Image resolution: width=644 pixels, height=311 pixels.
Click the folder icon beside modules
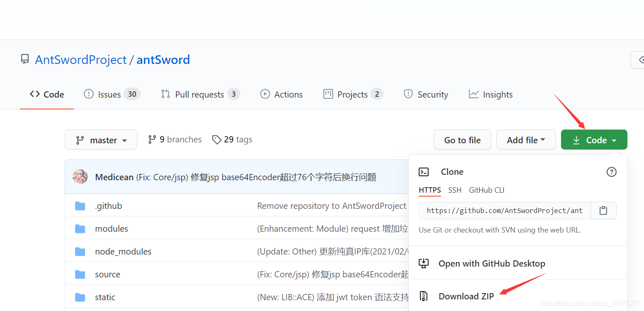(x=80, y=229)
